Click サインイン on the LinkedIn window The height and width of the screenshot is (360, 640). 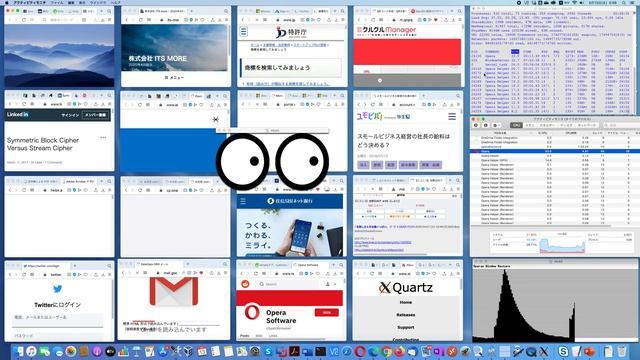pyautogui.click(x=70, y=115)
